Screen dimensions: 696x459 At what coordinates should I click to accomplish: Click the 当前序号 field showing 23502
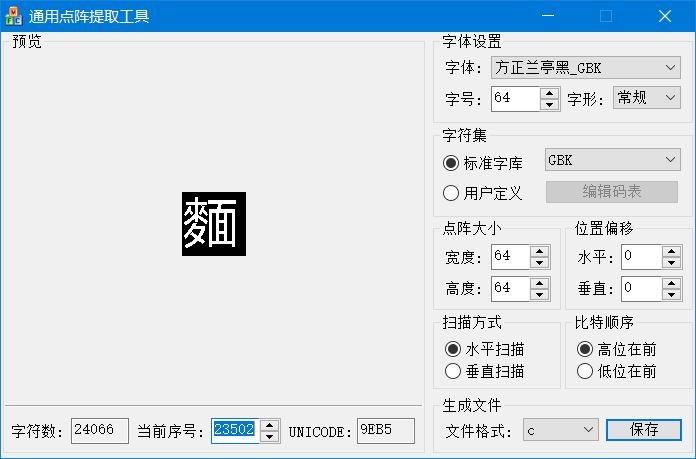click(236, 431)
